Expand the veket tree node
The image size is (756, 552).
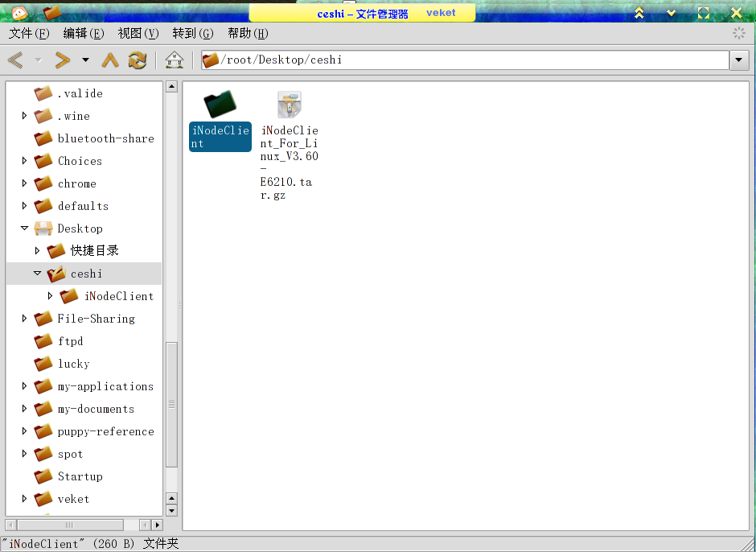tap(24, 498)
